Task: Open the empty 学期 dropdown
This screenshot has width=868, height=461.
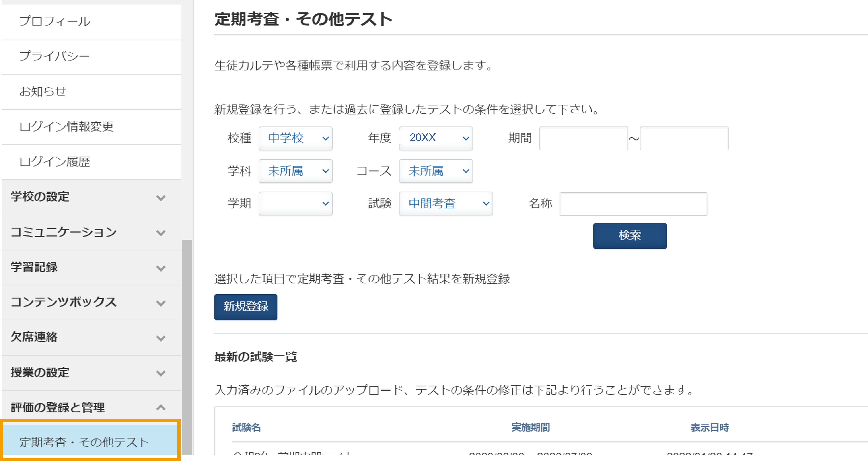Action: (296, 204)
